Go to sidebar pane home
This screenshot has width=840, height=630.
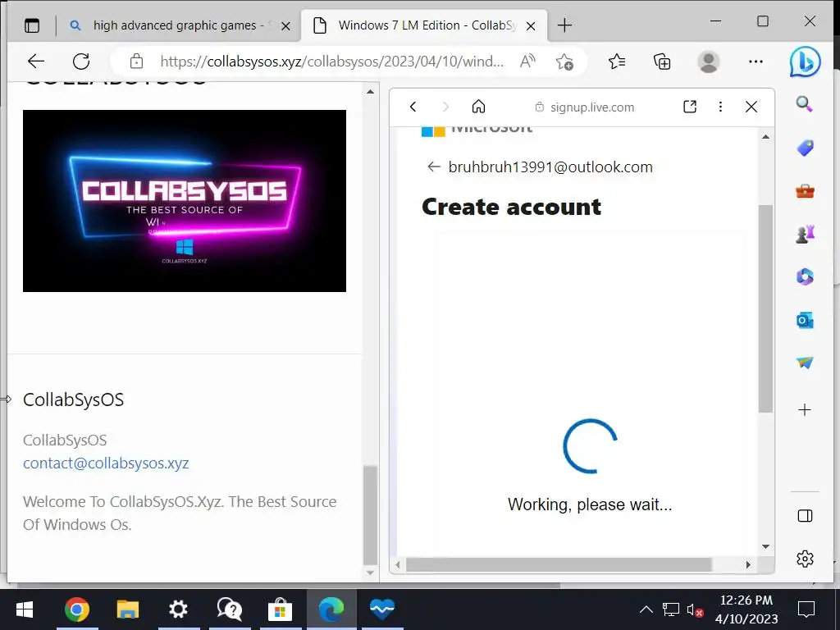click(478, 107)
